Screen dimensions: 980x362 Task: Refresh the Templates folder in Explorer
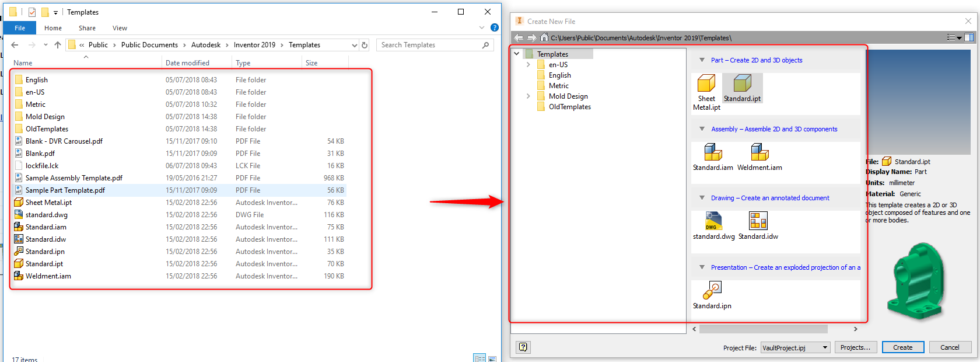365,45
